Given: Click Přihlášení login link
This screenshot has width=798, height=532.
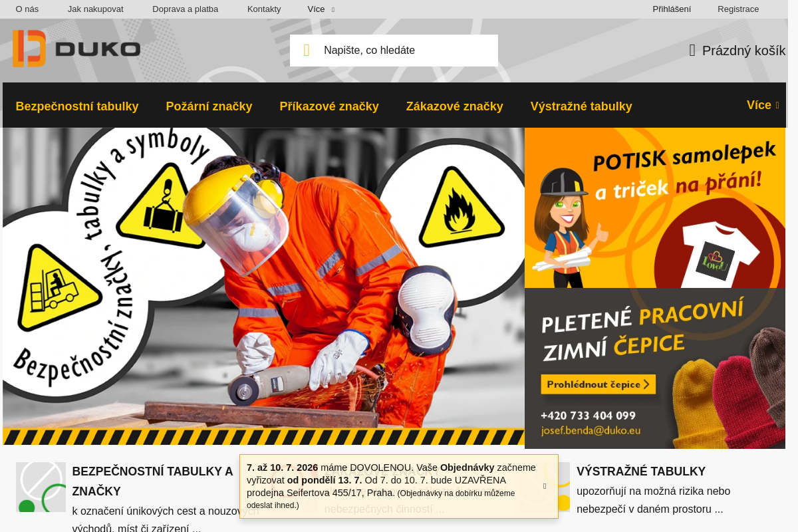Looking at the screenshot, I should [x=672, y=9].
